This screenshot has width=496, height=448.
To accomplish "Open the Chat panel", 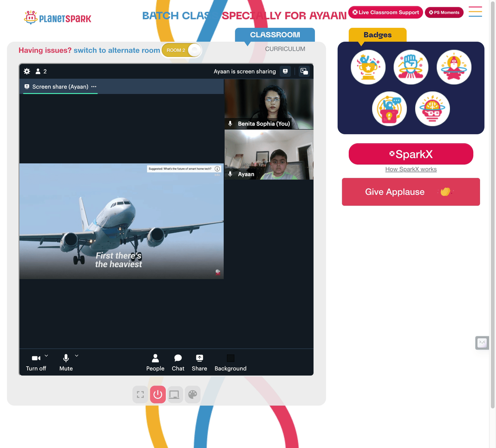I will click(178, 362).
